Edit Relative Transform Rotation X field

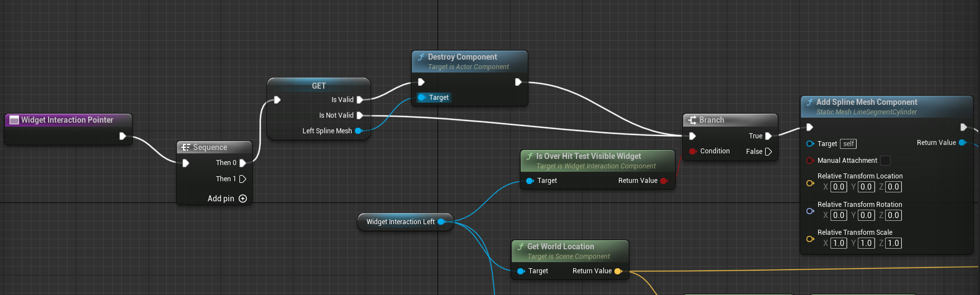[x=839, y=215]
